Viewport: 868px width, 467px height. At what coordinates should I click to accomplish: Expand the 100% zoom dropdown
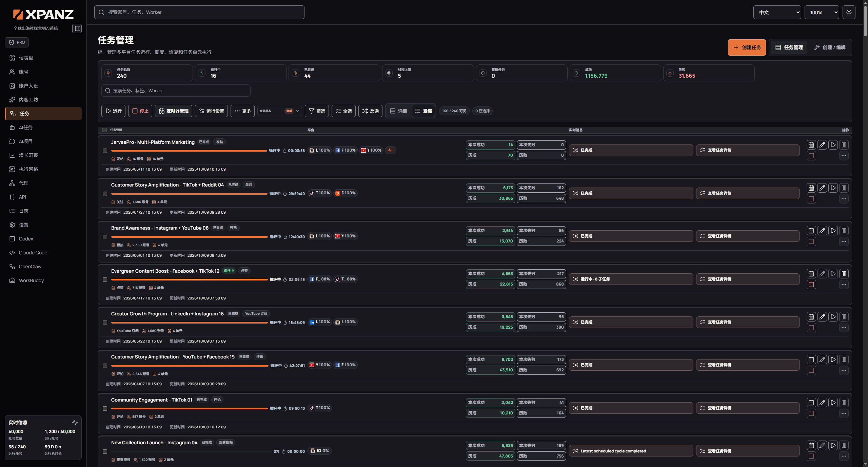[822, 12]
